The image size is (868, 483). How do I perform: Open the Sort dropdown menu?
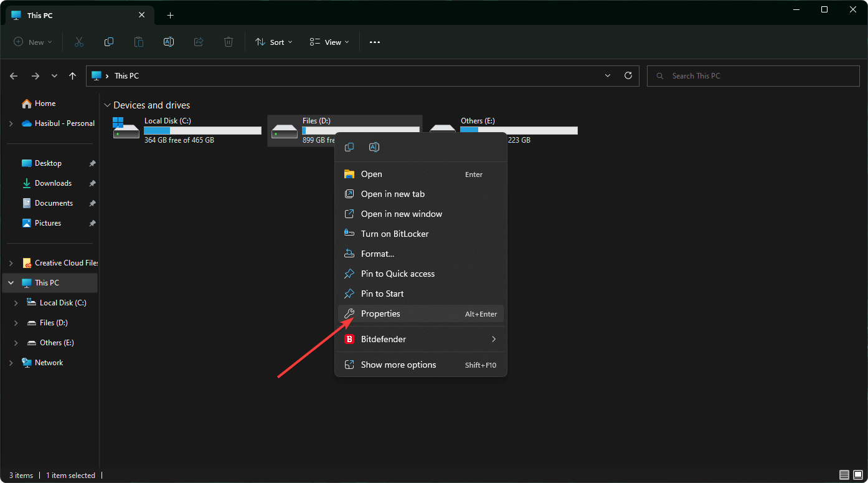pyautogui.click(x=273, y=42)
